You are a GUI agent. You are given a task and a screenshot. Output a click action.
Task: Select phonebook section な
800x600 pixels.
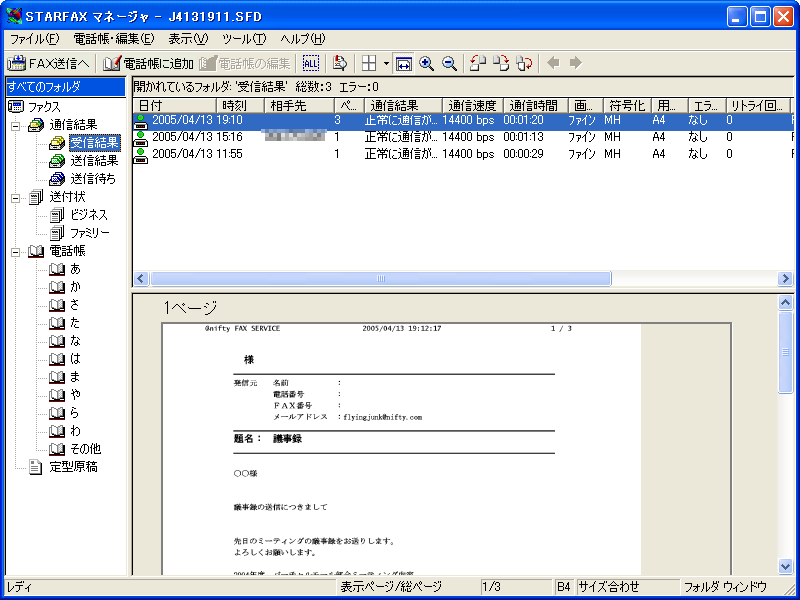pyautogui.click(x=76, y=341)
